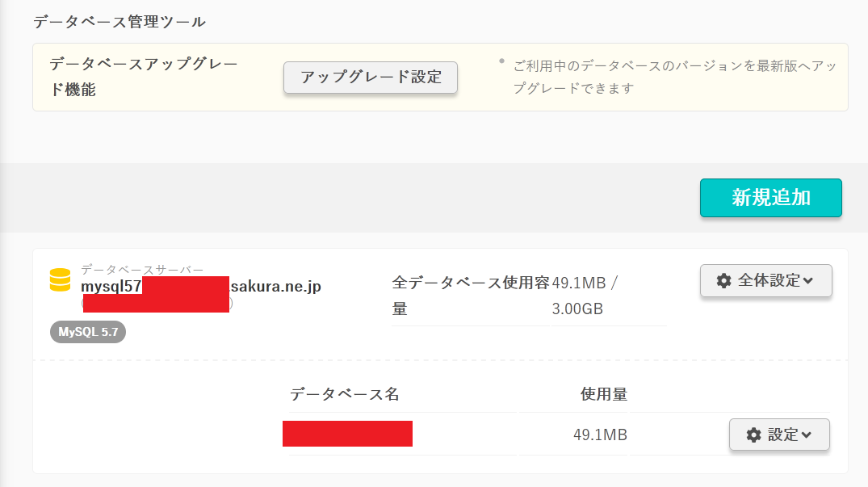Select the 使用量 column header
Screen dimensions: 868x487
pos(604,395)
